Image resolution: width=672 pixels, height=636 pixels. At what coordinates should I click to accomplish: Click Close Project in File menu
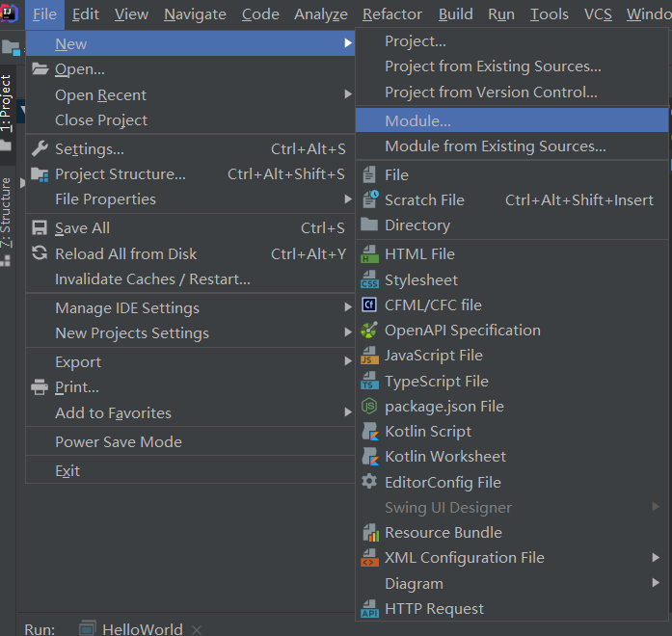190,120
